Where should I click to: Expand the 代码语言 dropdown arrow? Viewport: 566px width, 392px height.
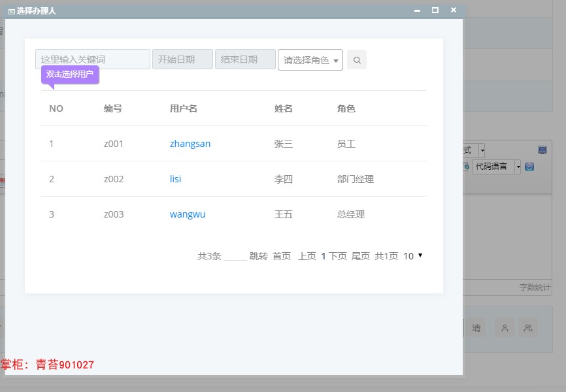(x=519, y=166)
